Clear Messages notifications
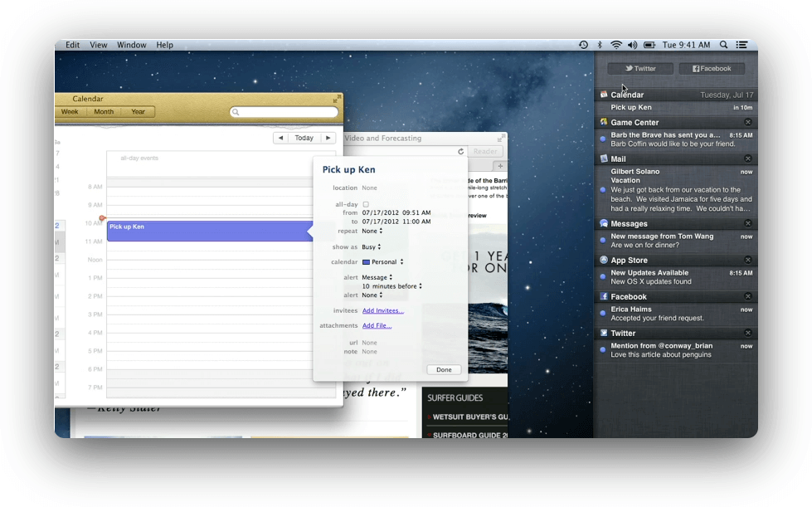Viewport: 812px width, 507px height. tap(748, 223)
